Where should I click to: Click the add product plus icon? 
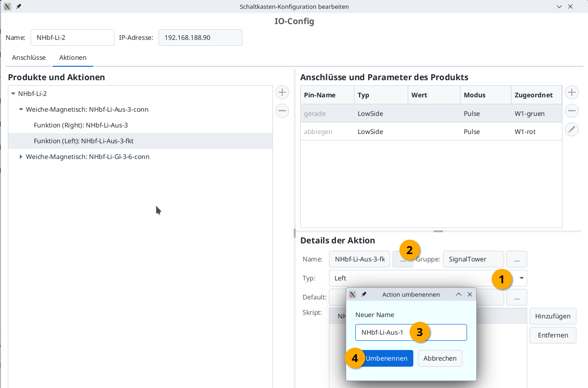click(x=282, y=92)
